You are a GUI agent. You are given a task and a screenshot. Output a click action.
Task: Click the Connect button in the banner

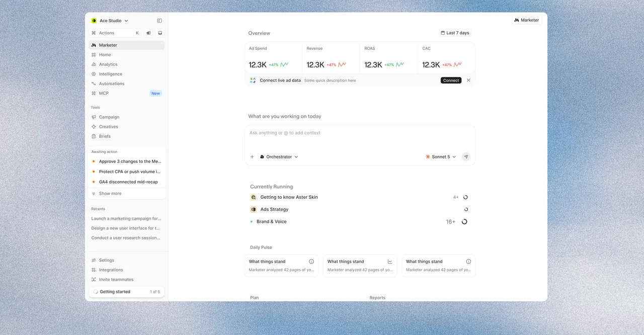point(451,80)
